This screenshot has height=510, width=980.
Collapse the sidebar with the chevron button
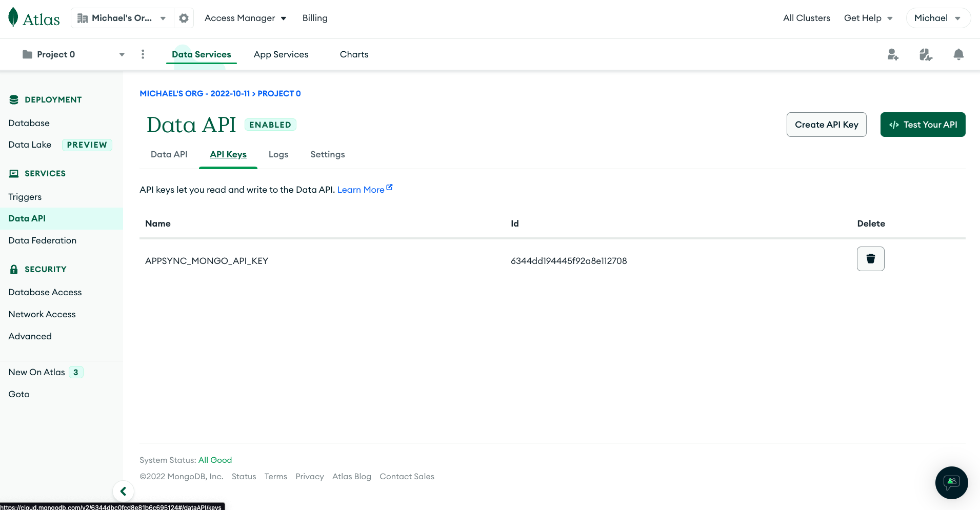pos(123,492)
